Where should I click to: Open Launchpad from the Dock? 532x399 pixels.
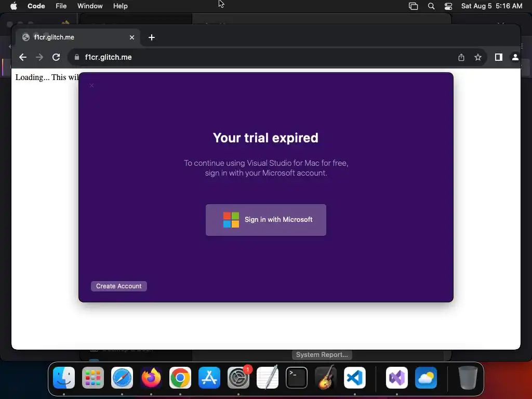pos(93,378)
